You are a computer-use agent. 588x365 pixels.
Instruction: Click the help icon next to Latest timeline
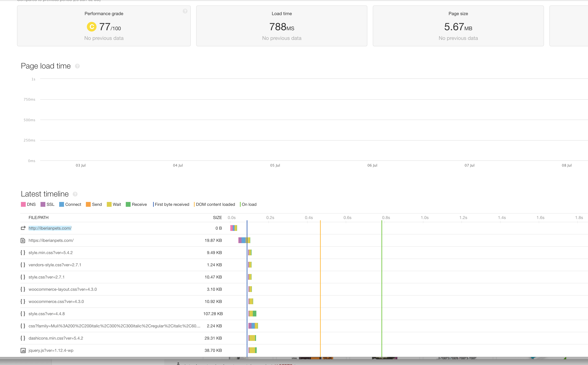[x=75, y=194]
